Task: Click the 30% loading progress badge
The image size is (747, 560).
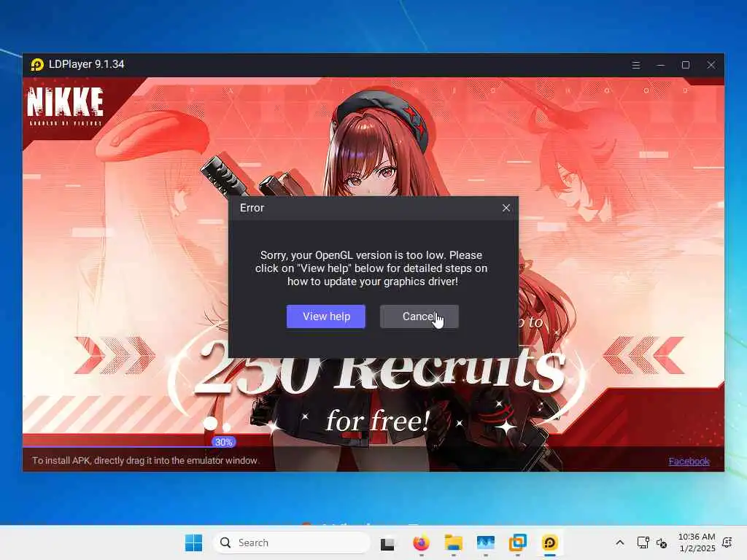Action: [x=223, y=442]
